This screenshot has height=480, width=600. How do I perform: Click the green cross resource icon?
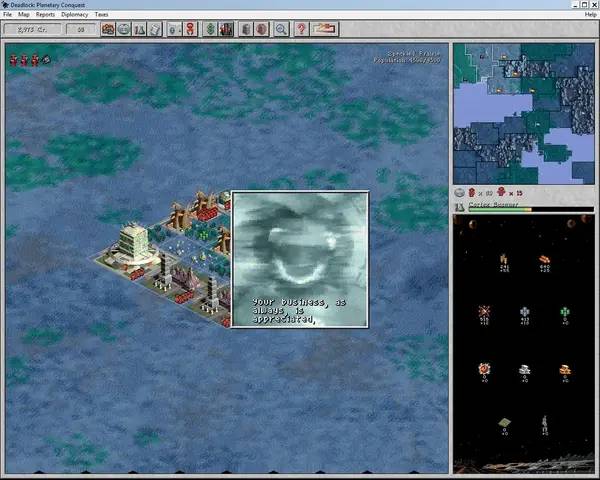(x=565, y=312)
